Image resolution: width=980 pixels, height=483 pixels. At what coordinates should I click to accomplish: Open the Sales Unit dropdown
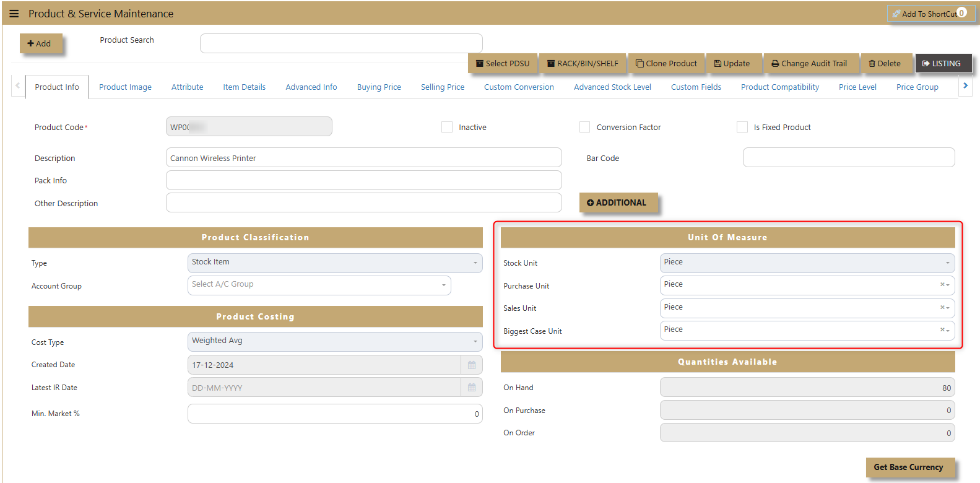point(807,308)
